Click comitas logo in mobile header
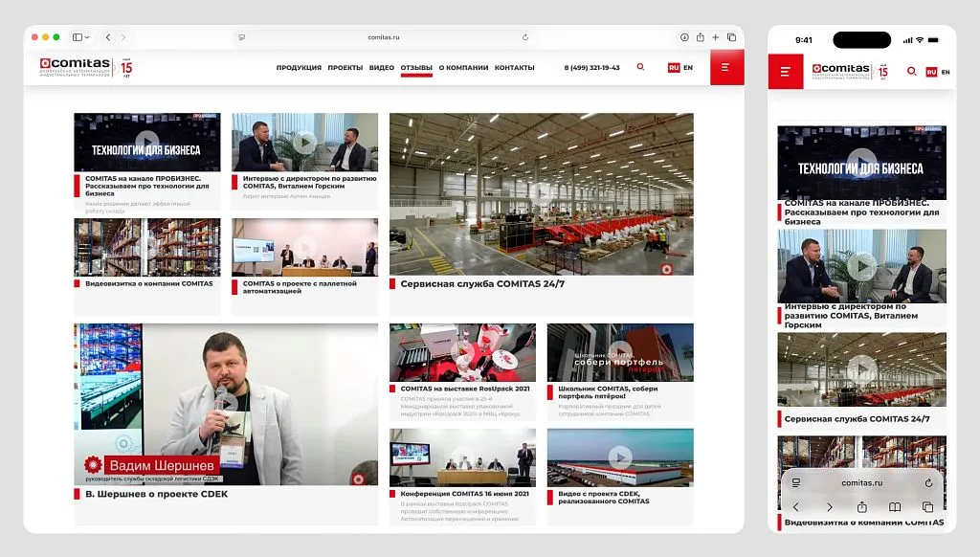Screen dimensions: 980x557 [x=850, y=71]
